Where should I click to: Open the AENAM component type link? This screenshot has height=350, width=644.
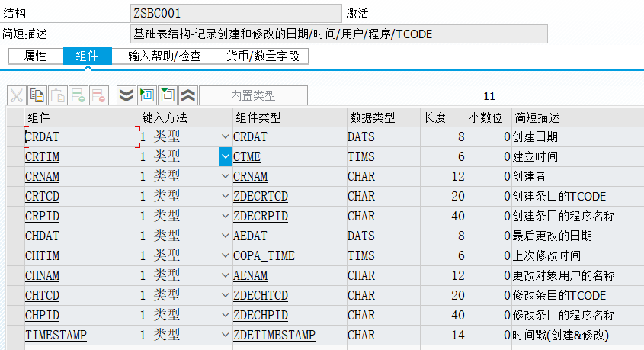[250, 275]
